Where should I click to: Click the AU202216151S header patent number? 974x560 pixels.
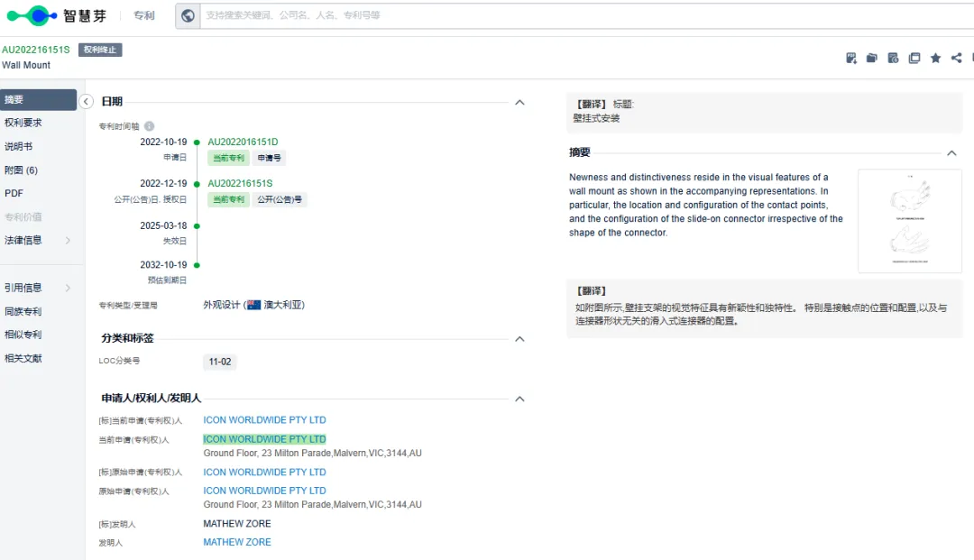35,50
